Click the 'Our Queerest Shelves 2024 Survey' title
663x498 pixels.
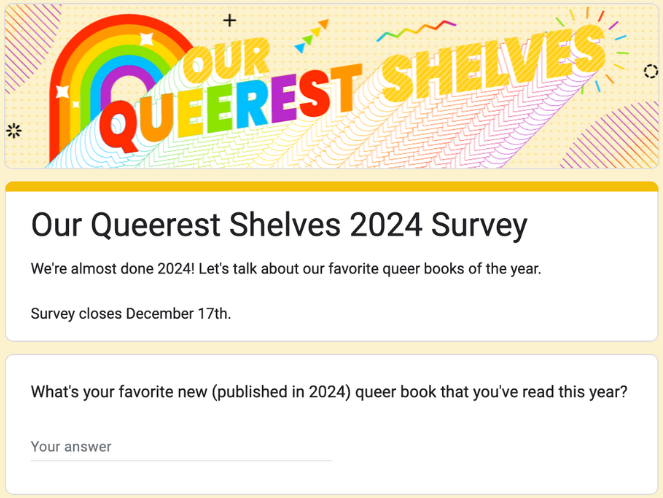coord(279,225)
